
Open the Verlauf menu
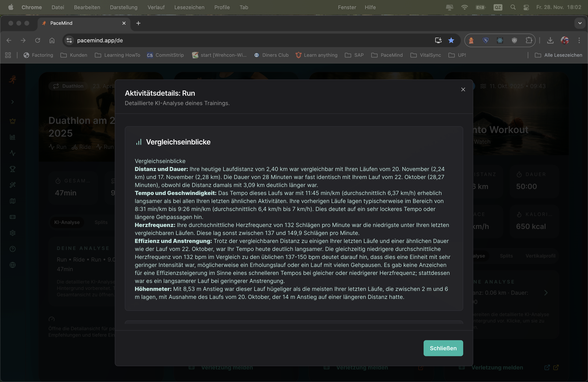(x=156, y=7)
